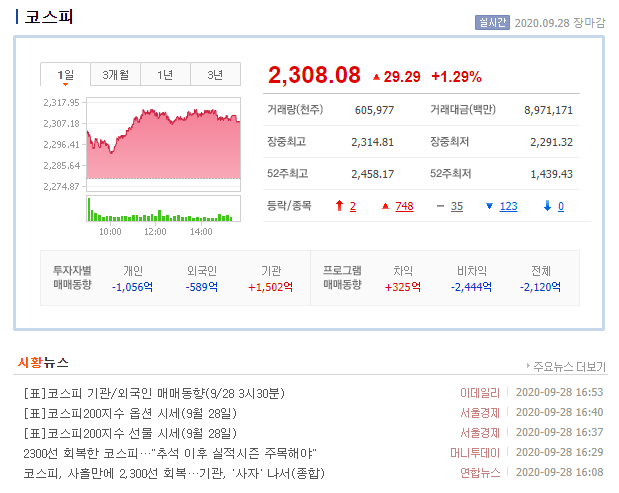Click the blue falling triangle icon beside 123

point(490,206)
